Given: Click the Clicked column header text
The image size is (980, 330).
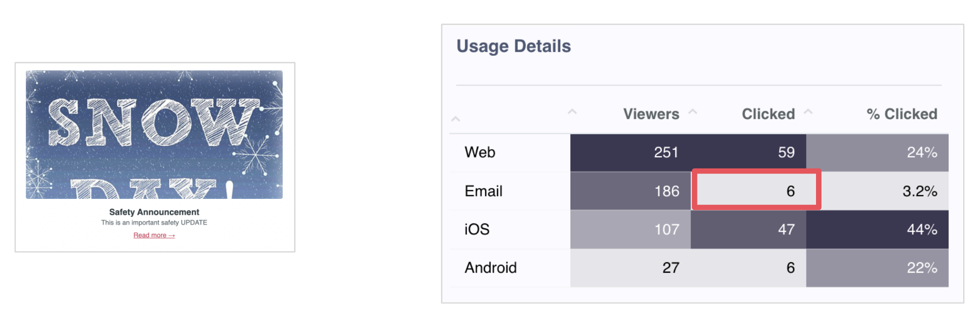Looking at the screenshot, I should 768,114.
